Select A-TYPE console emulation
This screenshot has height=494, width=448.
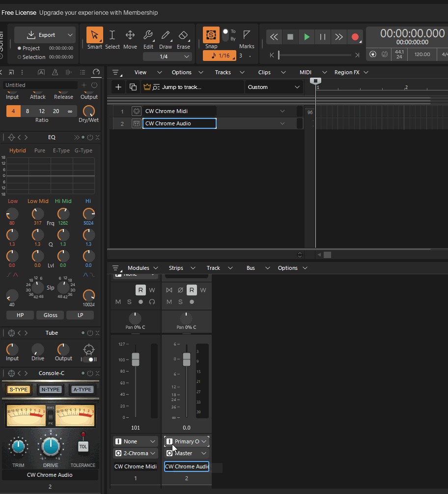point(83,389)
